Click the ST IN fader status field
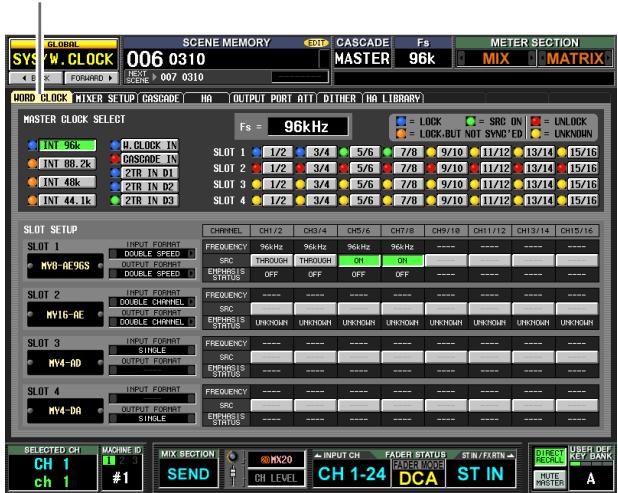The height and width of the screenshot is (493, 618). 480,473
